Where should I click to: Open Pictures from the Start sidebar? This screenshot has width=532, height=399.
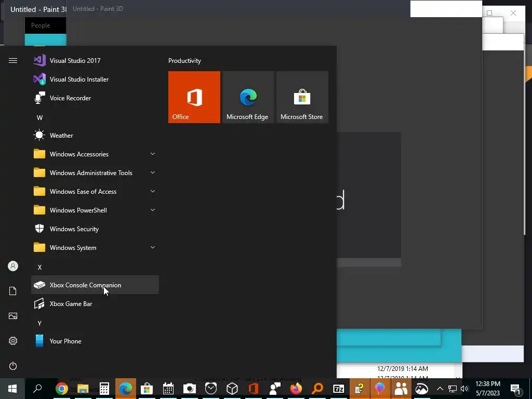tap(13, 316)
